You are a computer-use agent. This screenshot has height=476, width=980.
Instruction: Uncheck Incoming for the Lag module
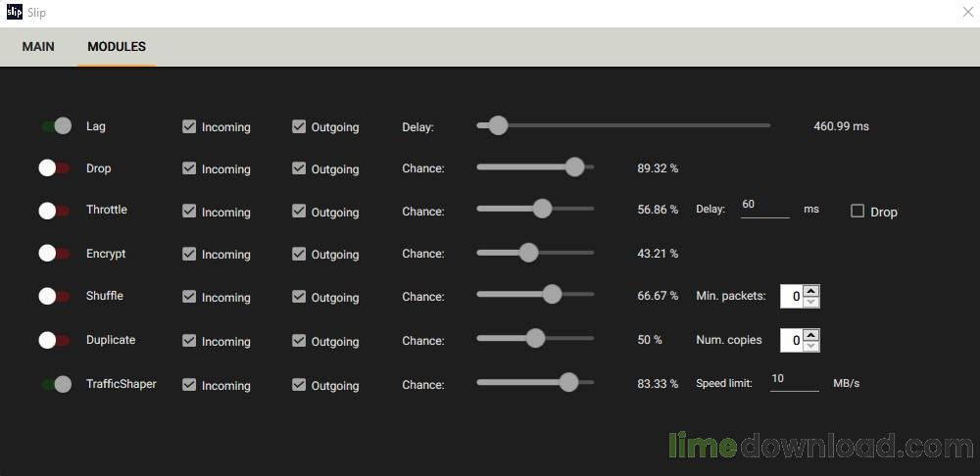(189, 126)
